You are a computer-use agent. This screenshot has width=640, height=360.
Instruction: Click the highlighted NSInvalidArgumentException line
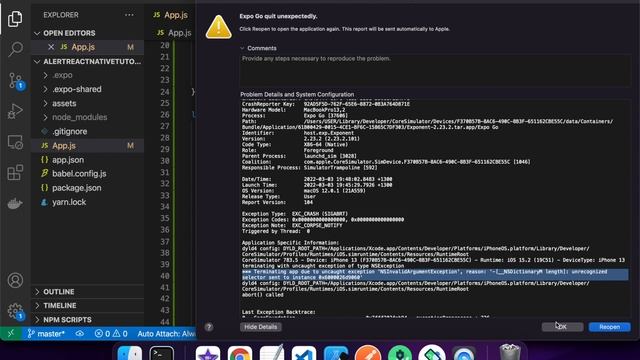435,274
